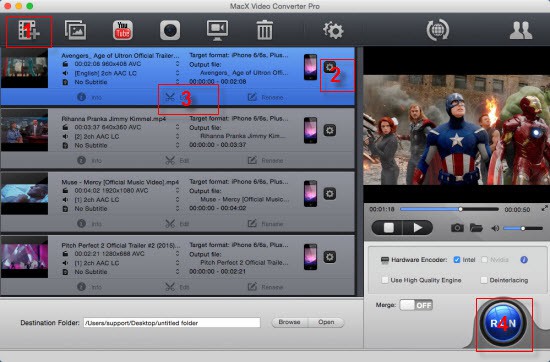This screenshot has height=362, width=550.
Task: Open subtitle selector for Pitch Perfect 2
Action: [x=177, y=272]
